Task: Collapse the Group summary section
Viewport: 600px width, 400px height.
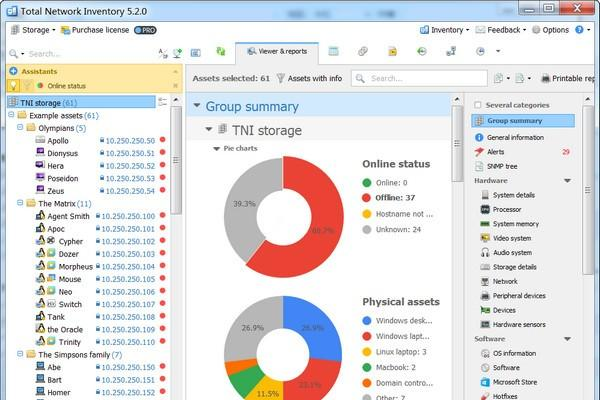Action: 197,105
